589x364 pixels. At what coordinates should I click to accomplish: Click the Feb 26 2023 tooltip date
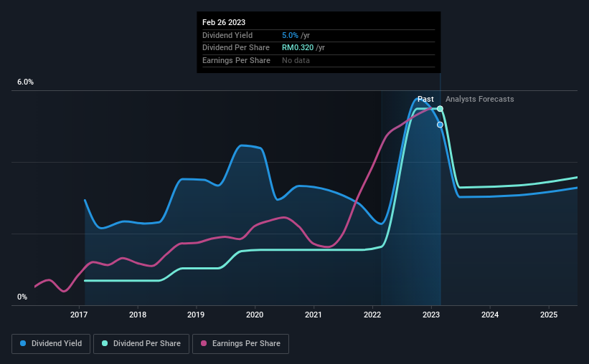pyautogui.click(x=224, y=22)
